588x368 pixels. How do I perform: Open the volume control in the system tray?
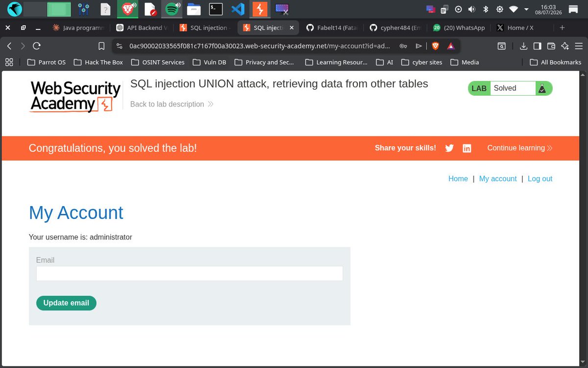[472, 9]
